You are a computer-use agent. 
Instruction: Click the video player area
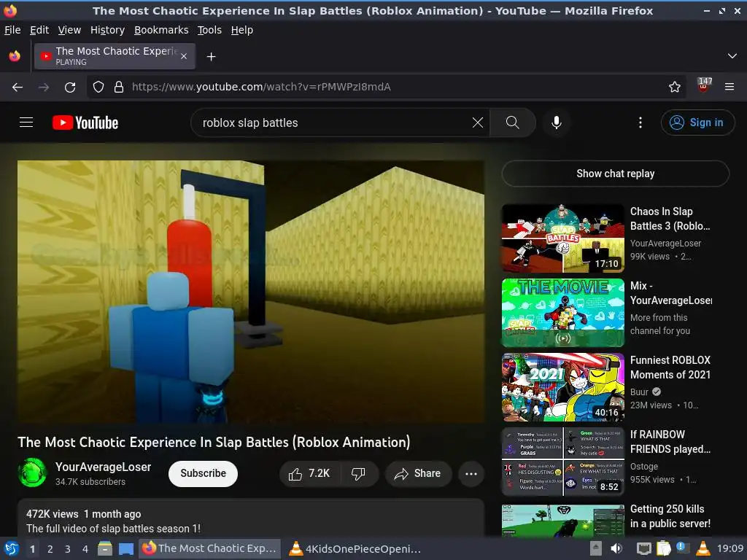251,292
